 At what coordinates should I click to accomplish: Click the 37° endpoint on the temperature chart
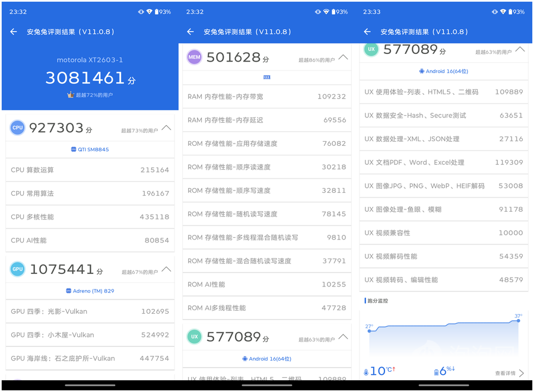[x=518, y=321]
